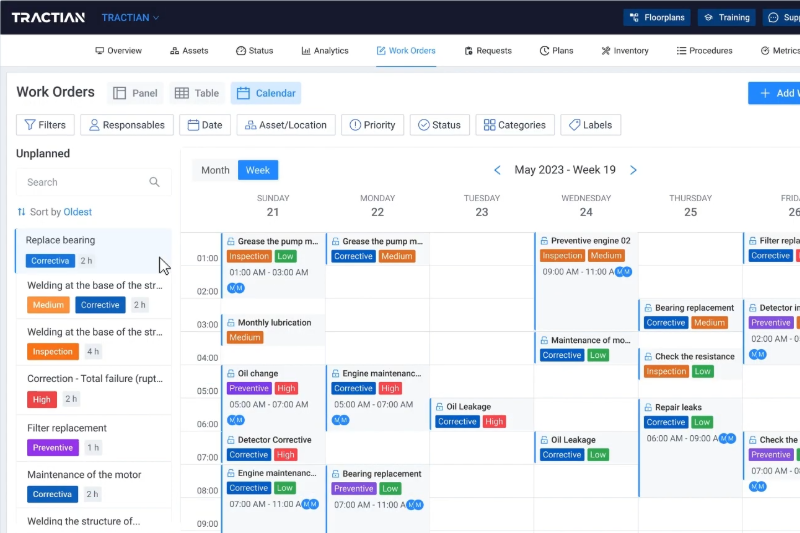Click the sort arrows icon beside Sort by

click(x=22, y=212)
